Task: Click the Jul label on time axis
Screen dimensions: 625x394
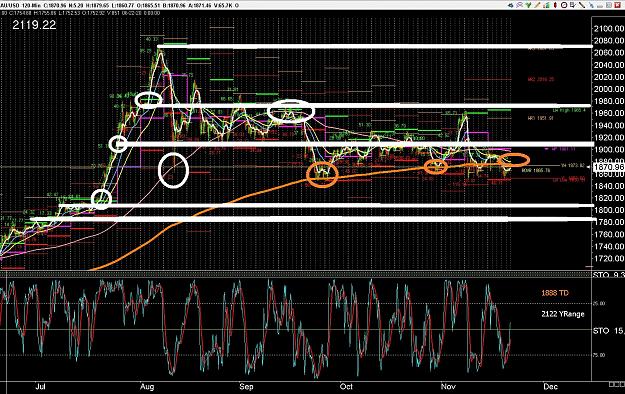Action: (x=40, y=386)
